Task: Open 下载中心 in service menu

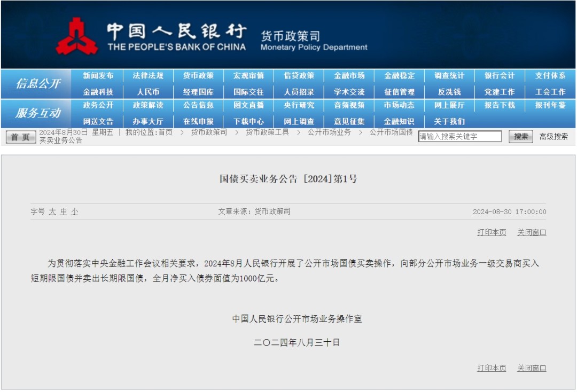Action: 249,121
